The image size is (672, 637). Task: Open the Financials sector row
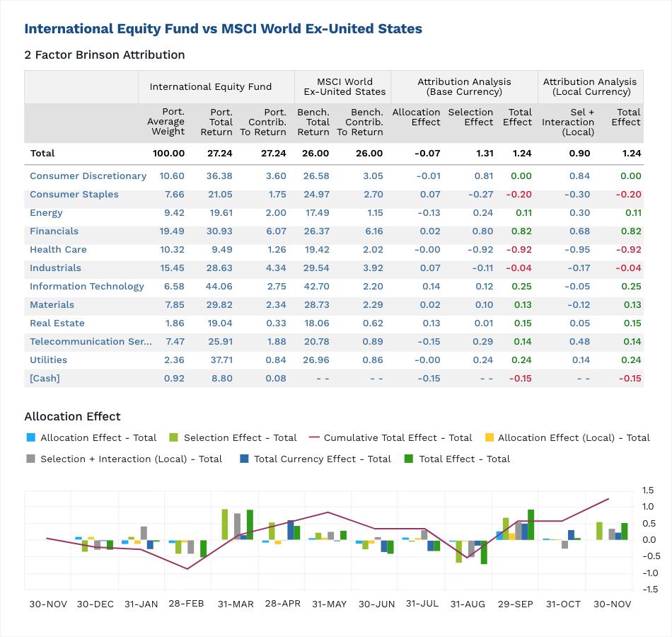click(55, 231)
